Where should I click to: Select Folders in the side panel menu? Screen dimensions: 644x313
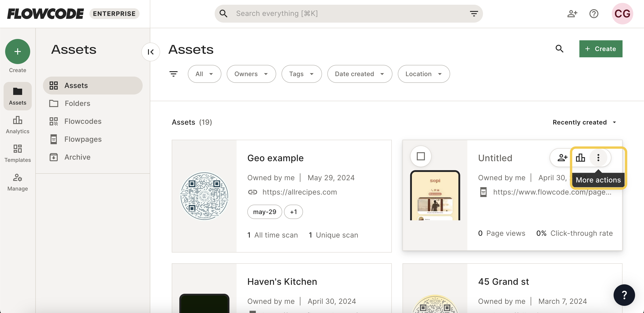[93, 103]
